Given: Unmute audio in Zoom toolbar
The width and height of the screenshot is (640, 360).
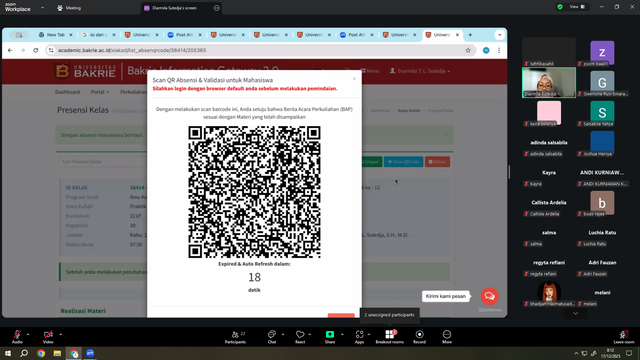Looking at the screenshot, I should click(x=17, y=336).
